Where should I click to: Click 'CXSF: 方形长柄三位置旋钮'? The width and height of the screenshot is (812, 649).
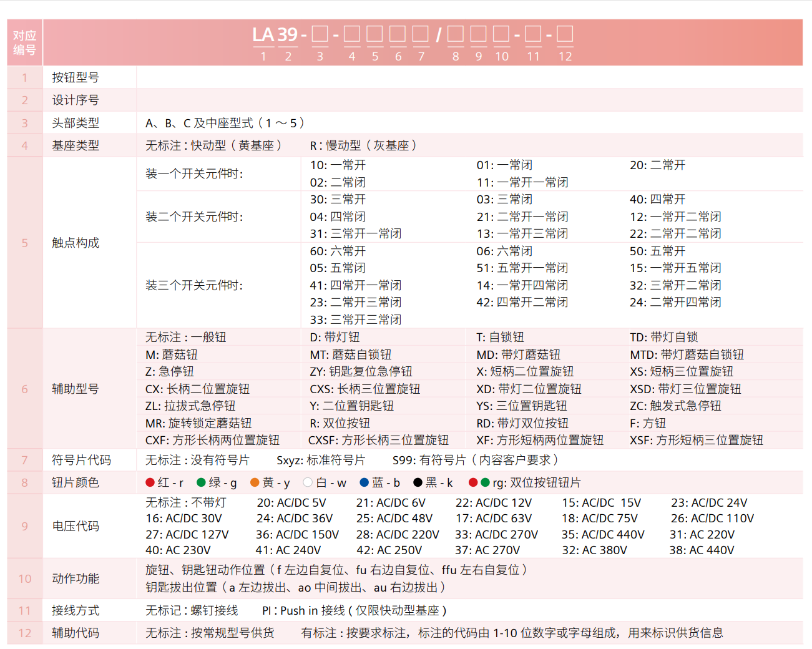click(x=378, y=440)
